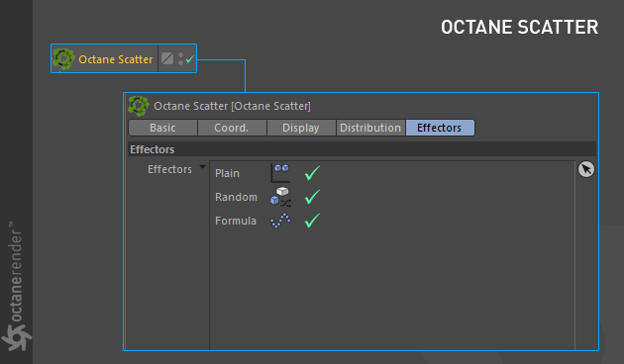The height and width of the screenshot is (364, 624).
Task: Click the octanerender logo in sidebar
Action: (x=16, y=287)
